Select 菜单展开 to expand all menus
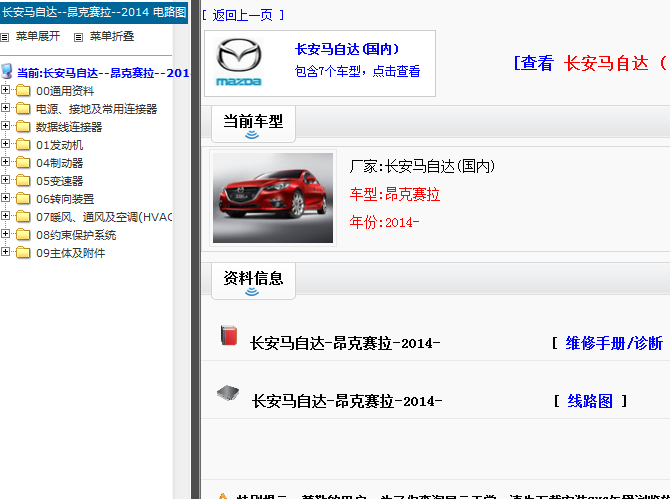670x499 pixels. pyautogui.click(x=38, y=36)
